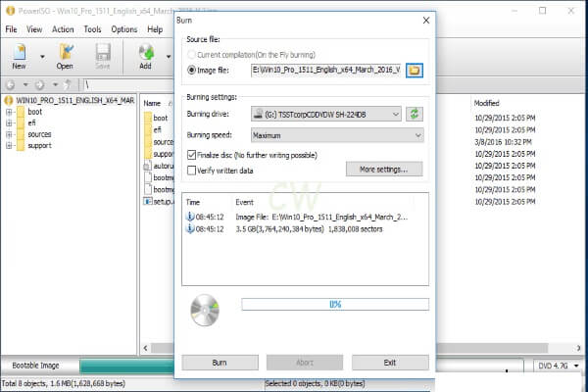Click the autorun file icon in list
Screen dimensions: 588x392
pyautogui.click(x=148, y=166)
